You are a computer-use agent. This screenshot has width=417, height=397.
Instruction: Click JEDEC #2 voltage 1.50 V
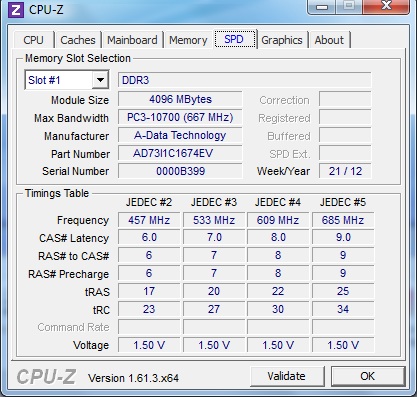(x=149, y=345)
